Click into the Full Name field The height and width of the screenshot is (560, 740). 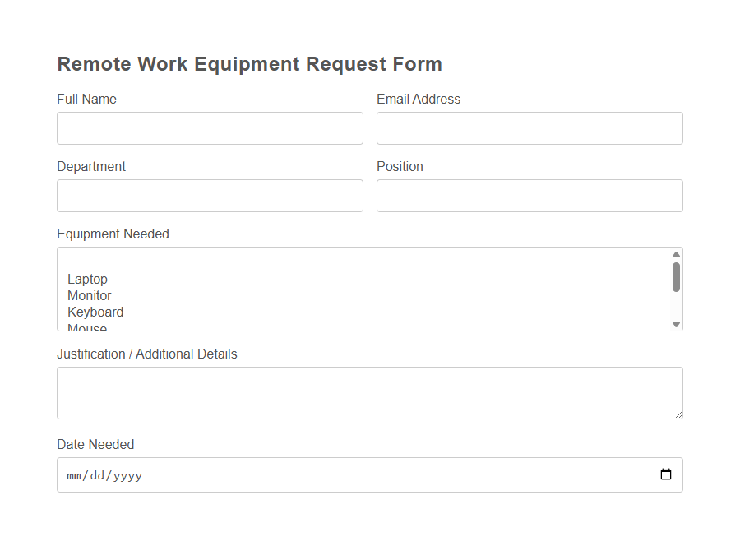tap(210, 127)
